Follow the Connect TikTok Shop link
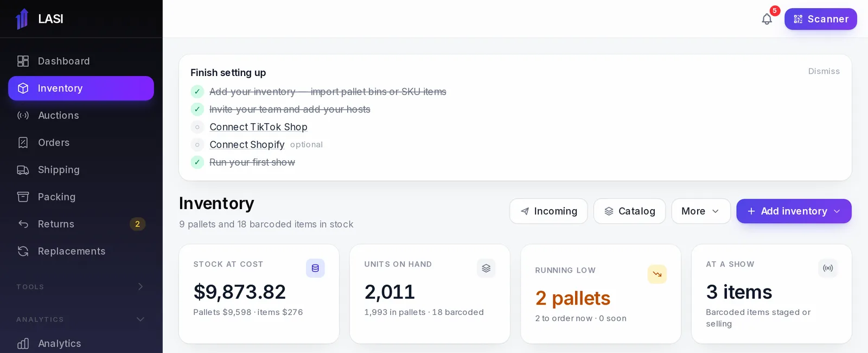This screenshot has height=353, width=868. pyautogui.click(x=258, y=127)
